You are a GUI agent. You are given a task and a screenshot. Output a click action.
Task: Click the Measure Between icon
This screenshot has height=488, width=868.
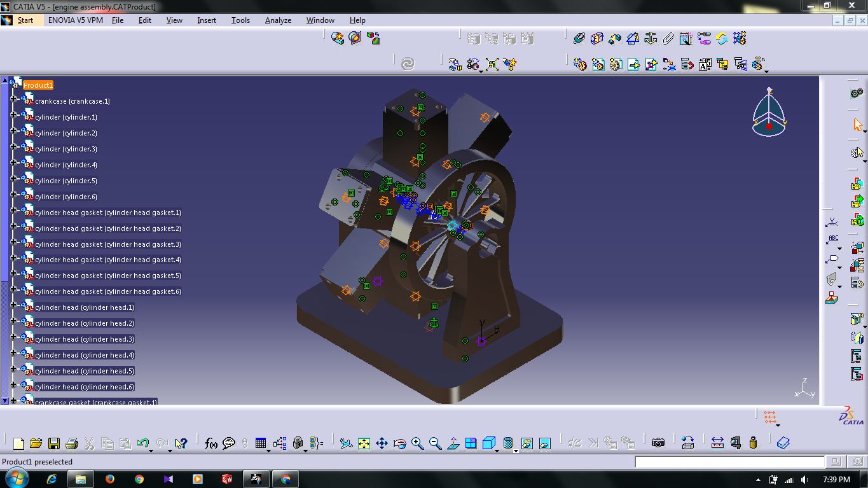tap(717, 443)
